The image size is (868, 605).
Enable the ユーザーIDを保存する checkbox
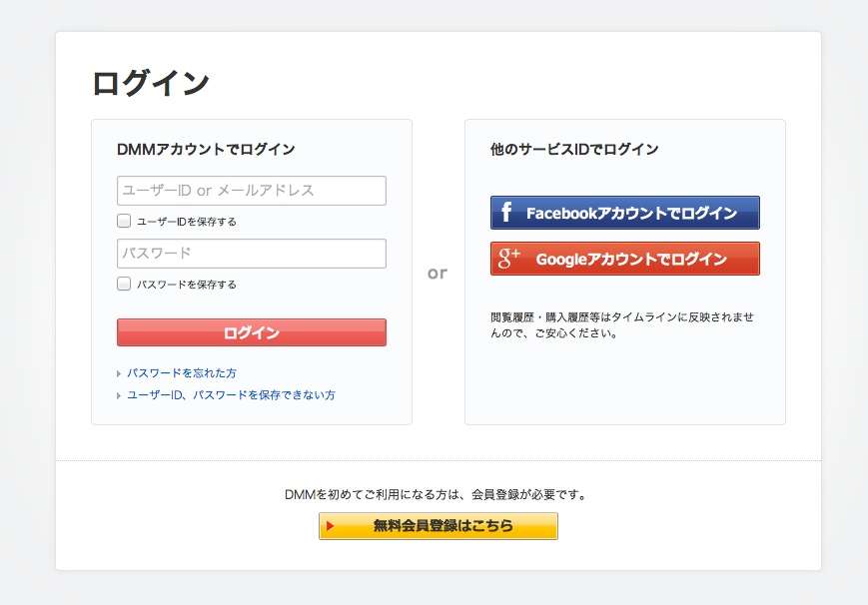(x=124, y=221)
